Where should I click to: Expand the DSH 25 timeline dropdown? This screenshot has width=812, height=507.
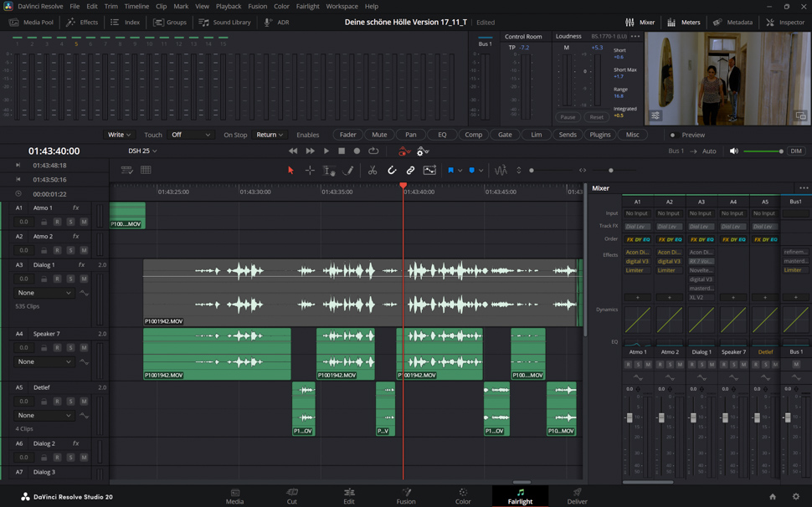143,151
